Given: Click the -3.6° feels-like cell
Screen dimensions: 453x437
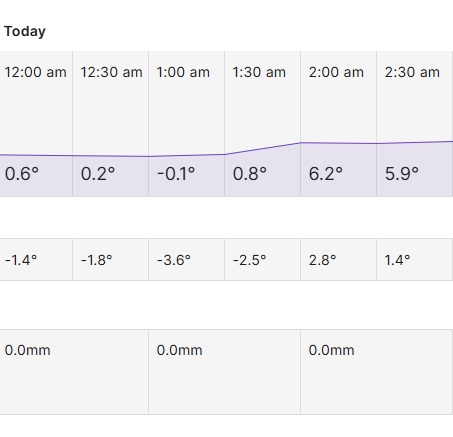Looking at the screenshot, I should coord(186,260).
